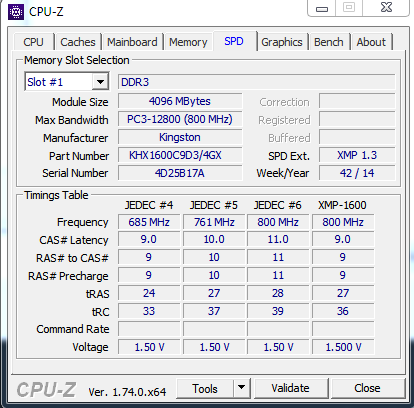Image resolution: width=414 pixels, height=408 pixels.
Task: Click the XMP 1.3 SPD Ext. value
Action: tap(357, 155)
